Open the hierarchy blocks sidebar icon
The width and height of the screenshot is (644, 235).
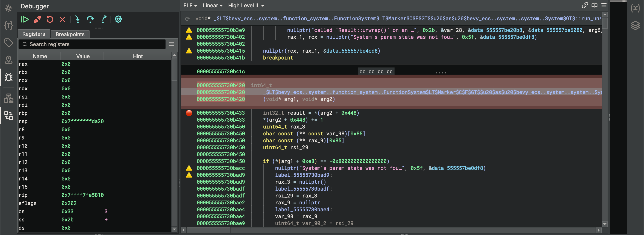tap(8, 98)
